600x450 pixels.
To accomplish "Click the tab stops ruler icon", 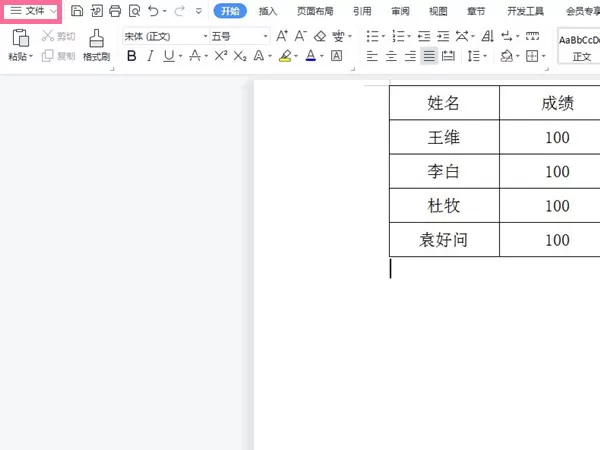I will pyautogui.click(x=532, y=36).
